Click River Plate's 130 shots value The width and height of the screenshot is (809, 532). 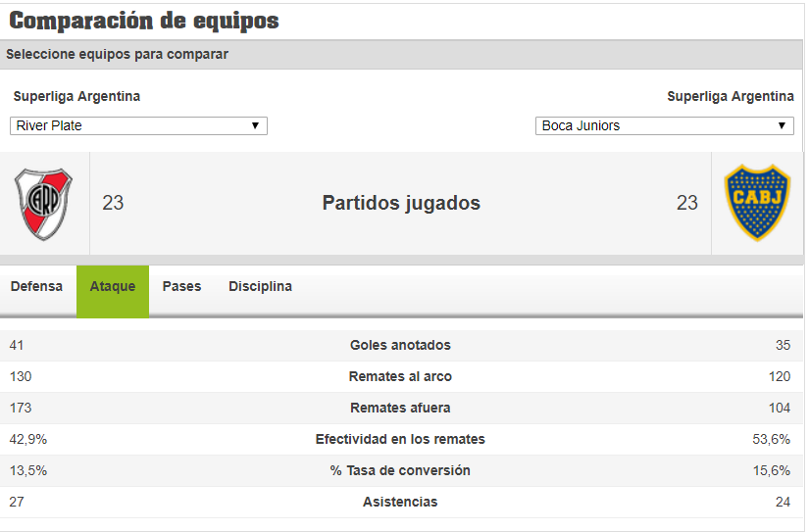[x=21, y=377]
